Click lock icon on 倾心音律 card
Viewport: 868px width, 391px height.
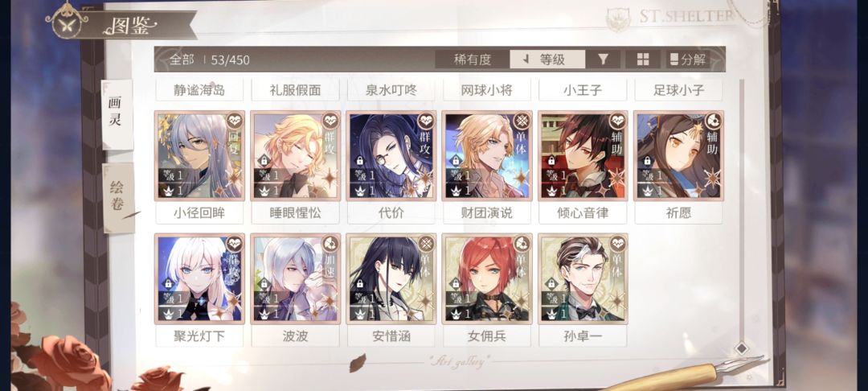coord(551,161)
